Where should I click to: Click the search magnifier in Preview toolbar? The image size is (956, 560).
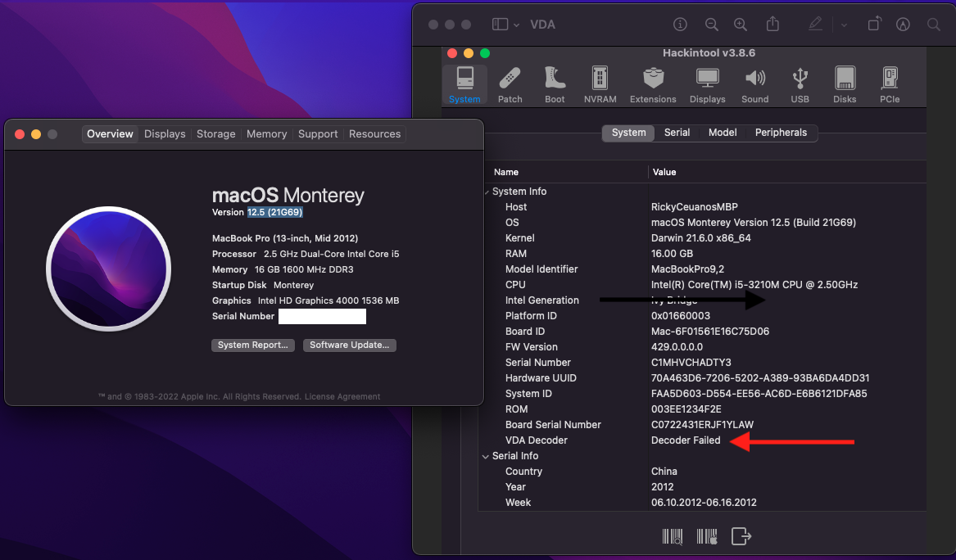tap(933, 25)
